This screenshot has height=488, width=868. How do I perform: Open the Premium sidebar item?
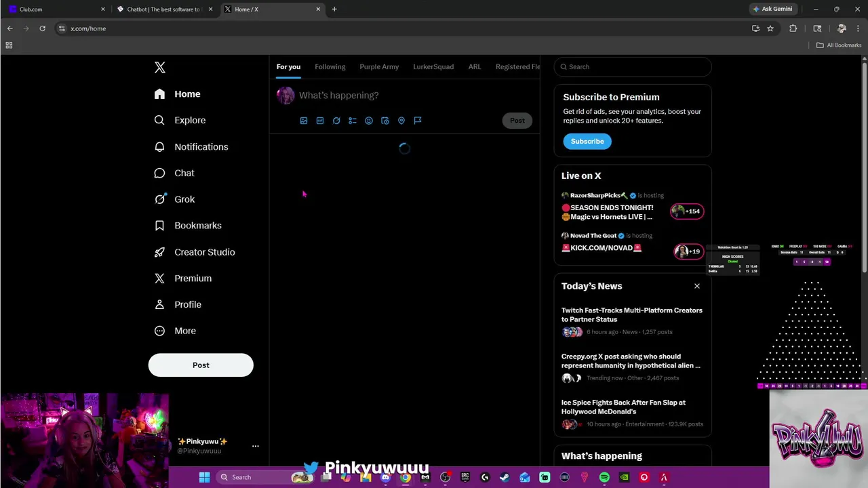pos(182,279)
